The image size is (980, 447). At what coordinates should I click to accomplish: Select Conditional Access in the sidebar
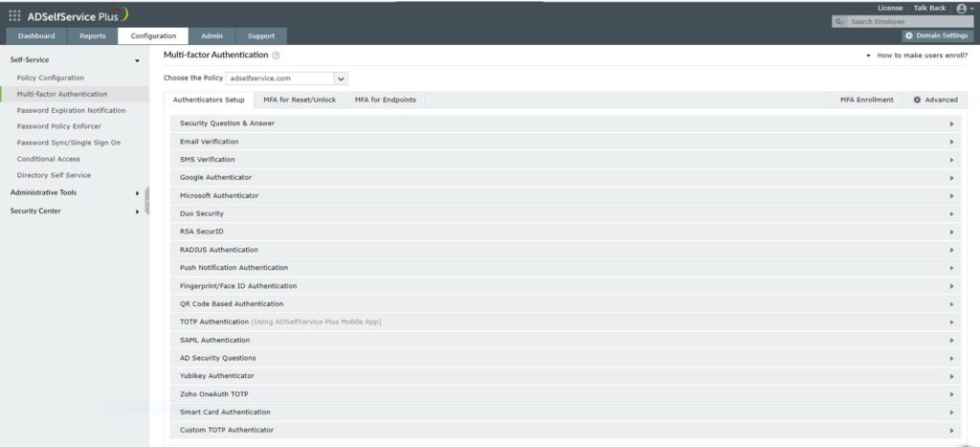click(x=49, y=159)
